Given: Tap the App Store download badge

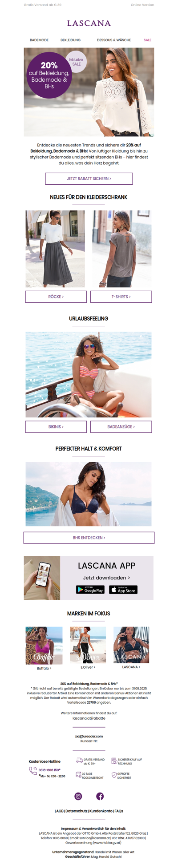Looking at the screenshot, I should click(123, 590).
